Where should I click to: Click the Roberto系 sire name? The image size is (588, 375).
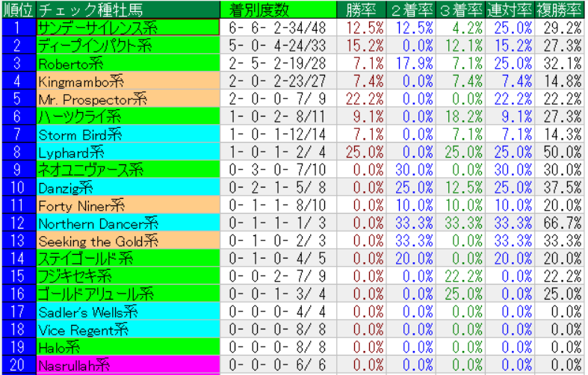pos(127,63)
